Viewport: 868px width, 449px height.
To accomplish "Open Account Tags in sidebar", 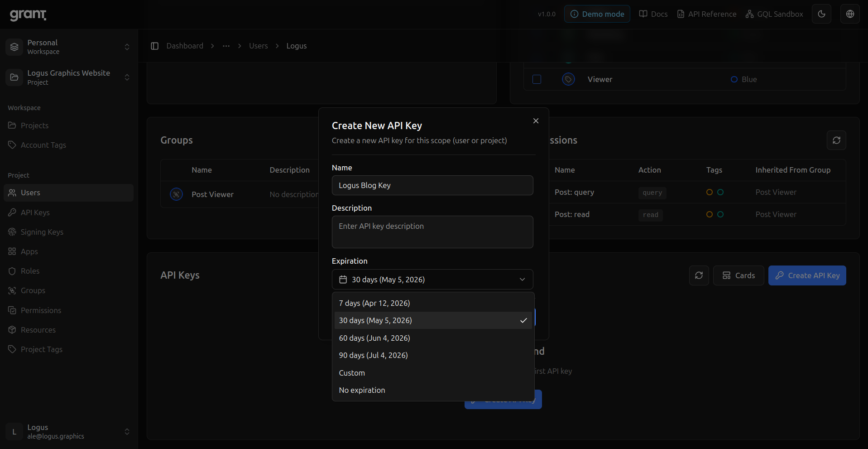I will coord(68,145).
